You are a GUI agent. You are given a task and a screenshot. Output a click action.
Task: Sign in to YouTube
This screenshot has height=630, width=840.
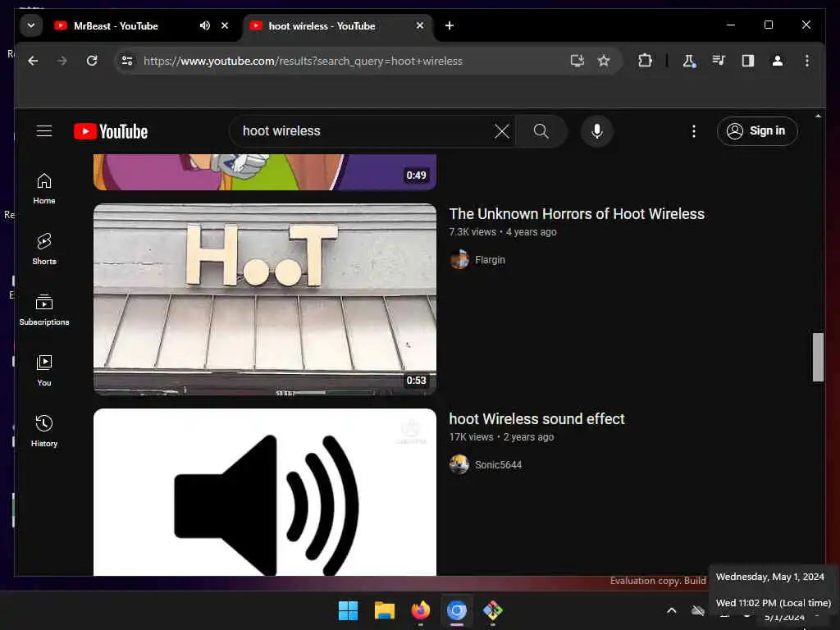pyautogui.click(x=757, y=131)
